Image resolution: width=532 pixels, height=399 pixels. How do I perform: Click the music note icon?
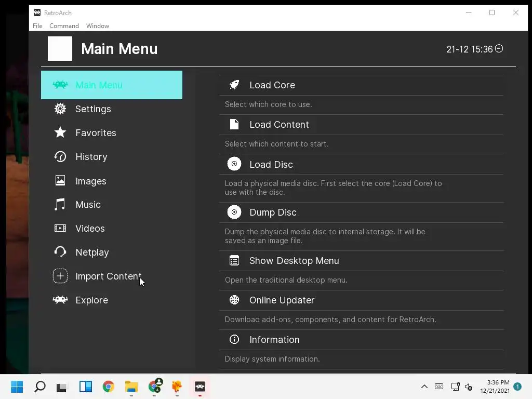click(60, 204)
